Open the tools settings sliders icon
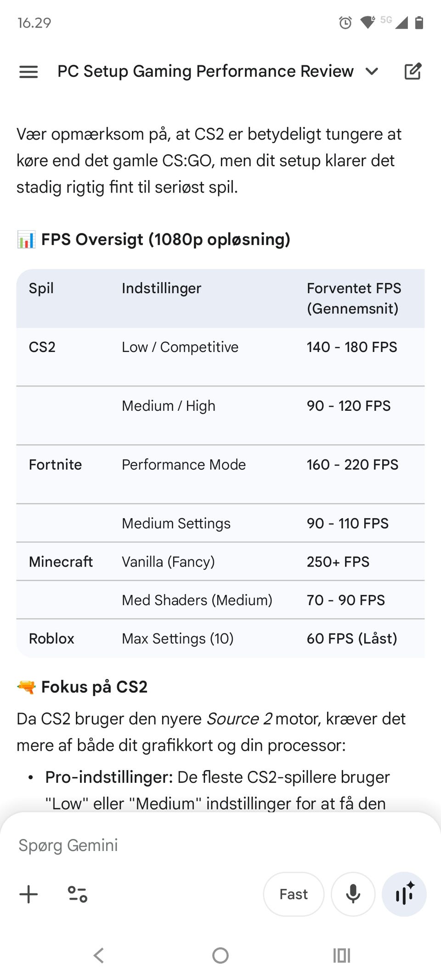Image resolution: width=441 pixels, height=980 pixels. point(77,894)
